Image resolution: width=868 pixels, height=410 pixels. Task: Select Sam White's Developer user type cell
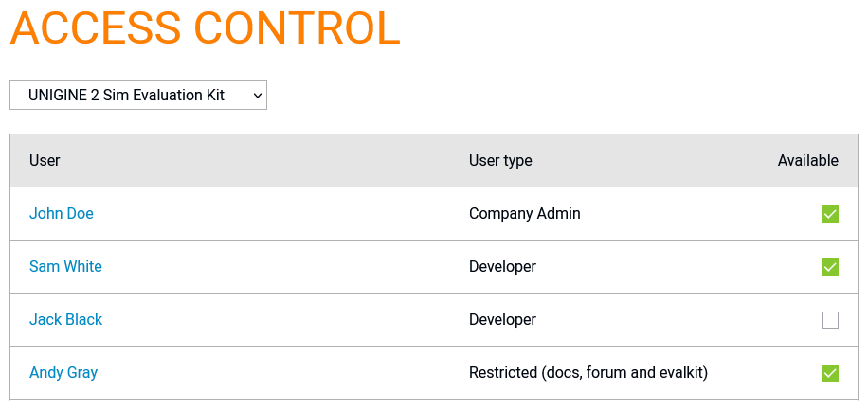[502, 267]
